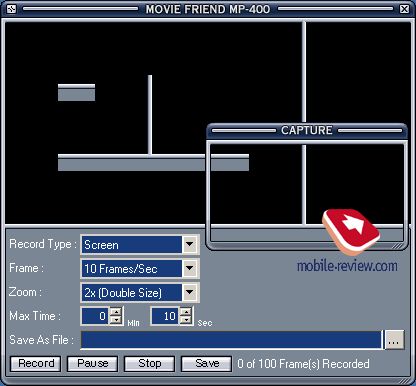Click the Save As File text field

[x=232, y=340]
